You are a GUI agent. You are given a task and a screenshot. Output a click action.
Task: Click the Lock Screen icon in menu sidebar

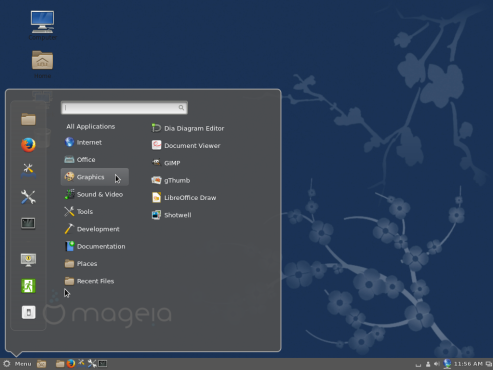[x=28, y=260]
